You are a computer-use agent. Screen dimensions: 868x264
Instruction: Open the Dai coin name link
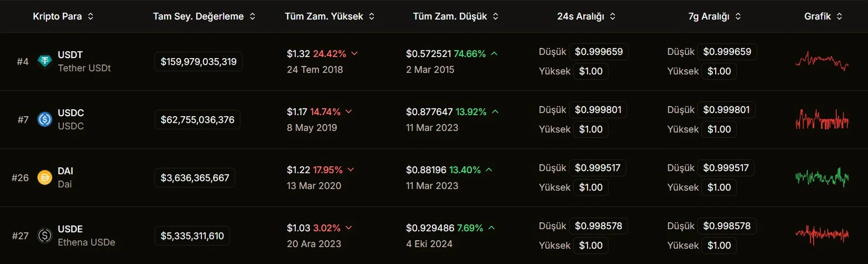coord(65,184)
